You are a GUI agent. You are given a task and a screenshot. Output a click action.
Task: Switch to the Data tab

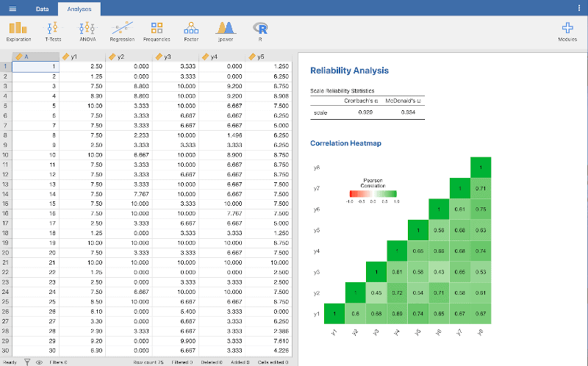[x=43, y=8]
